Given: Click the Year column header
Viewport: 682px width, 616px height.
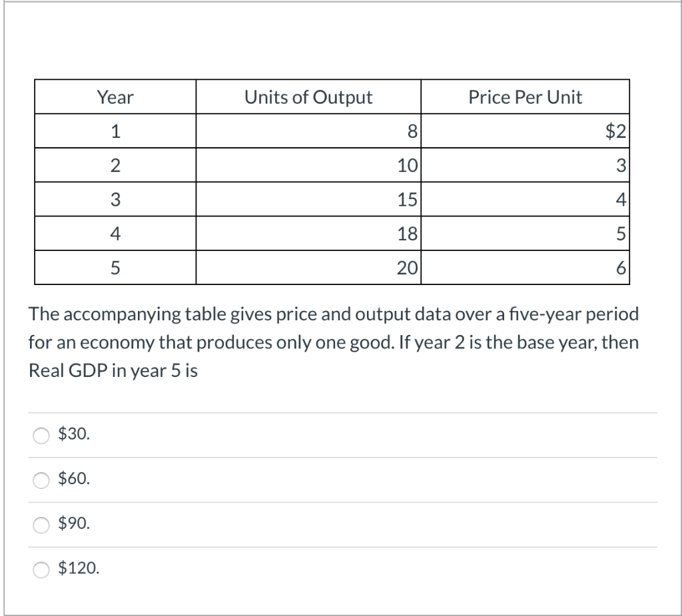Looking at the screenshot, I should (x=115, y=97).
